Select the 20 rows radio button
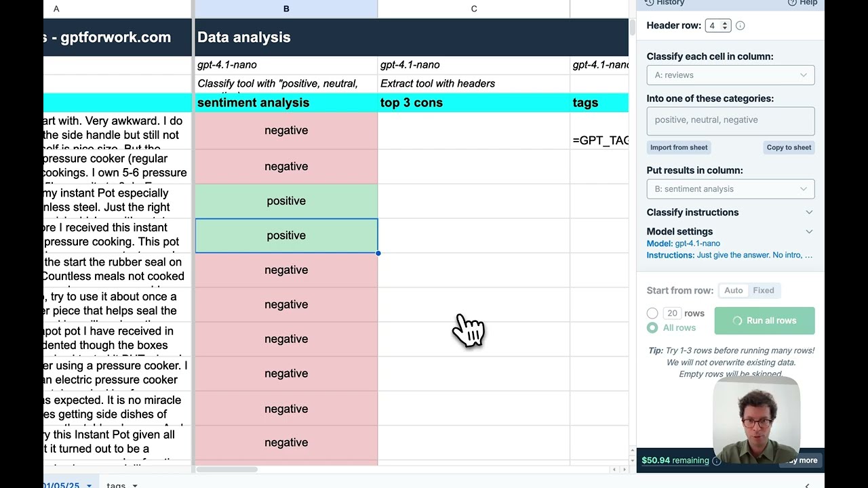The width and height of the screenshot is (868, 488). 652,313
